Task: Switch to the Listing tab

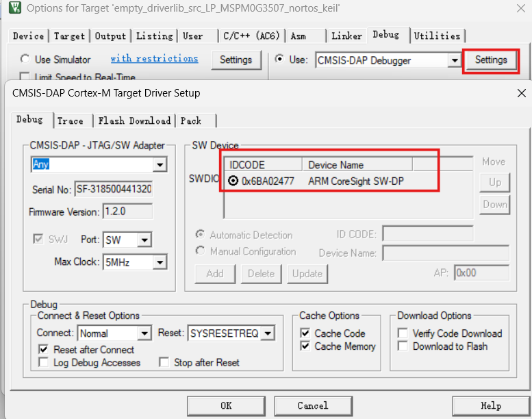Action: 154,36
